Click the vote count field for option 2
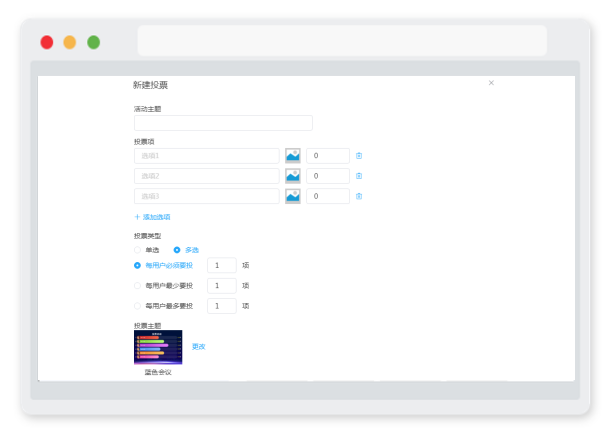Screen dimensions: 615x435 coord(328,176)
